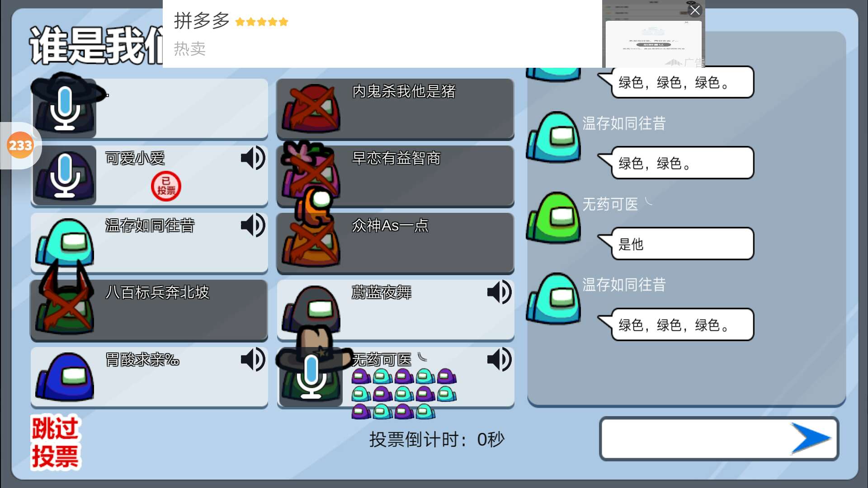Vote for the blue crewmate 胃酸求亲‰
The width and height of the screenshot is (868, 488).
pyautogui.click(x=149, y=377)
